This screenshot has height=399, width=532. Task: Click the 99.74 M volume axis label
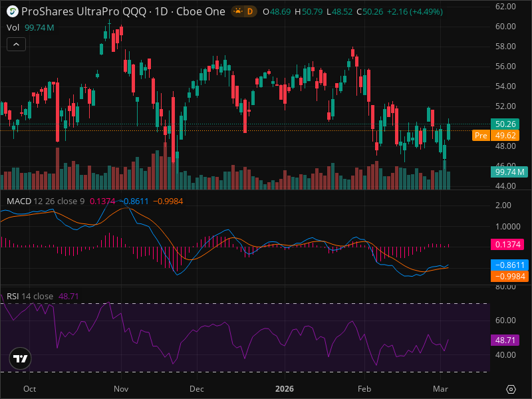point(509,172)
